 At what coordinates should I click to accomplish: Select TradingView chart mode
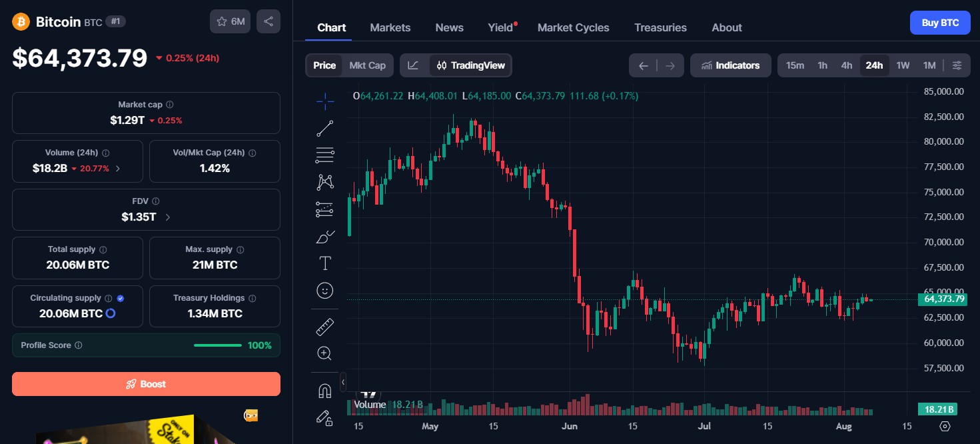(471, 65)
